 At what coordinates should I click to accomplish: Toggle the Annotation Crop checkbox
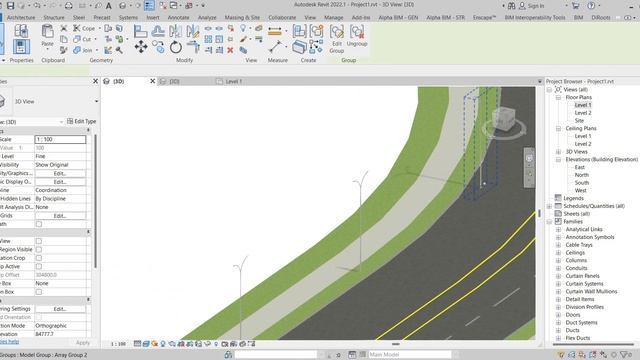[39, 258]
